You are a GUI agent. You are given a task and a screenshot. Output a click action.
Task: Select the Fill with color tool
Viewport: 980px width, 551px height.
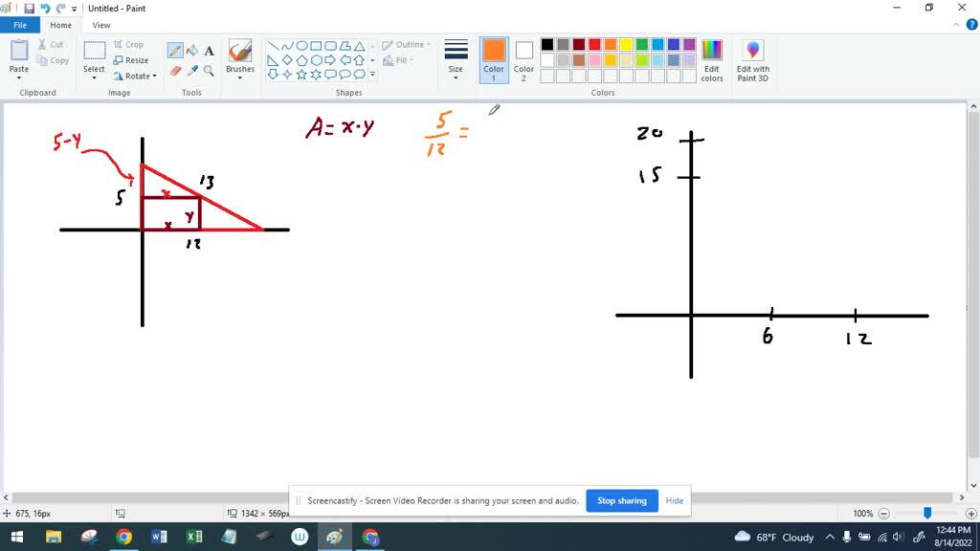coord(193,49)
